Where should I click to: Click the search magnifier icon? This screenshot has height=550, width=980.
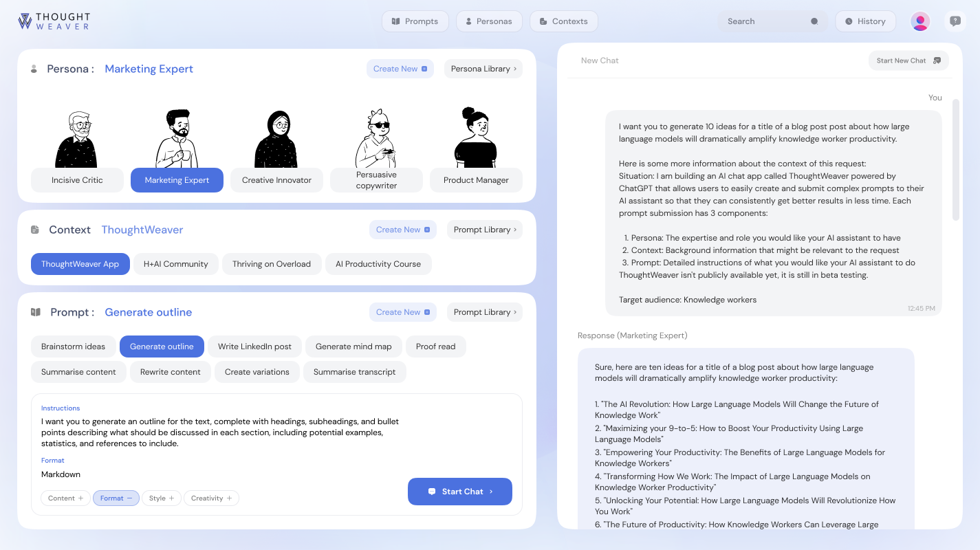pos(814,21)
